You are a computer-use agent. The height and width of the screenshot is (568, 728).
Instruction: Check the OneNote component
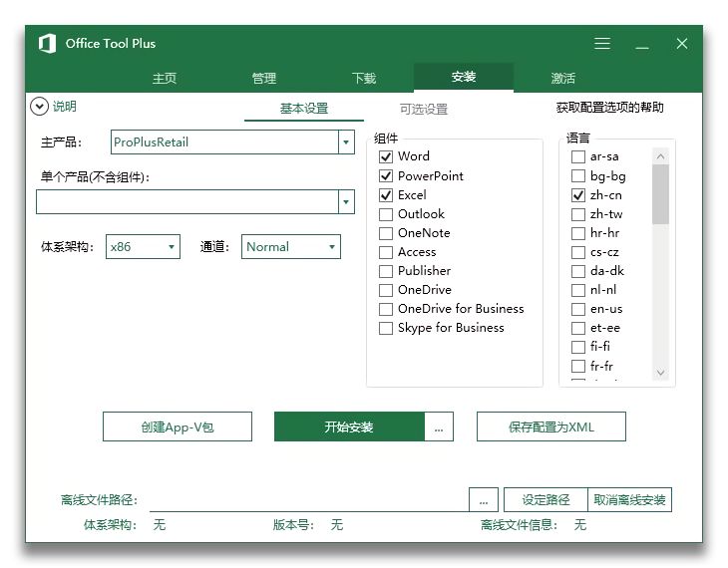click(x=386, y=233)
